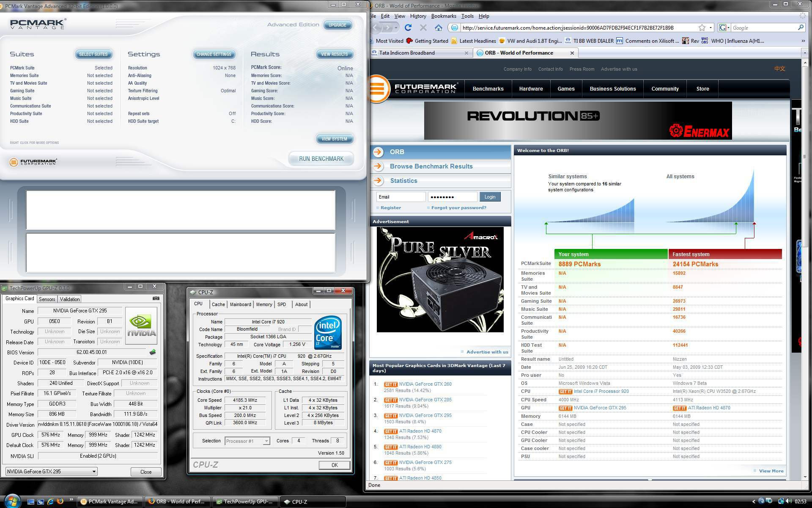Switch to the Cache tab in CPU-Z
Image resolution: width=812 pixels, height=508 pixels.
pyautogui.click(x=218, y=304)
